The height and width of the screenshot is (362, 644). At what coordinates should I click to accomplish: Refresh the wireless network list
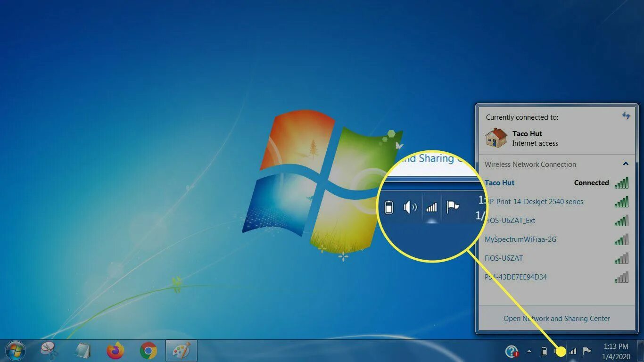(626, 115)
